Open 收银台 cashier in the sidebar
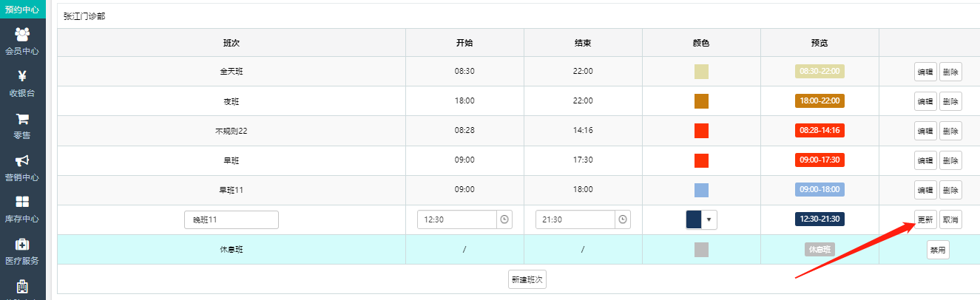The width and height of the screenshot is (980, 300). click(x=22, y=83)
